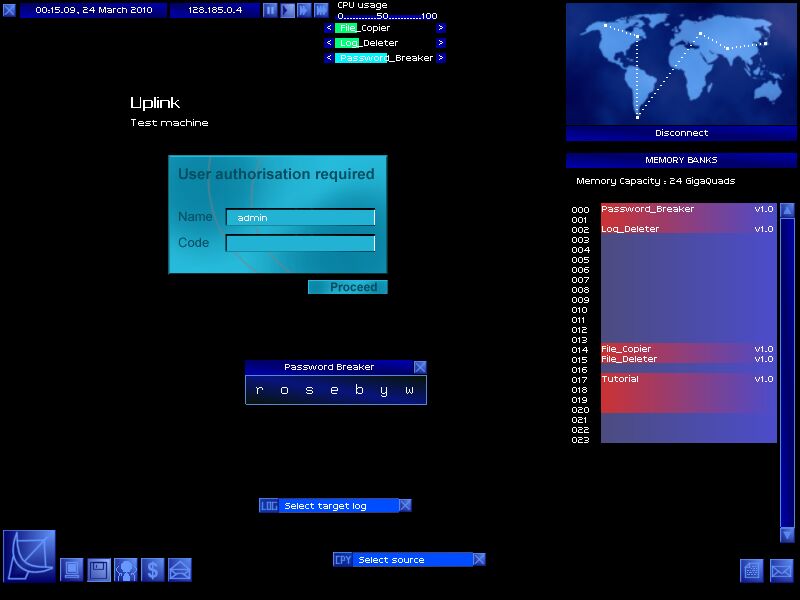
Task: Lower CPU priority of Log_Deleter task
Action: point(329,43)
